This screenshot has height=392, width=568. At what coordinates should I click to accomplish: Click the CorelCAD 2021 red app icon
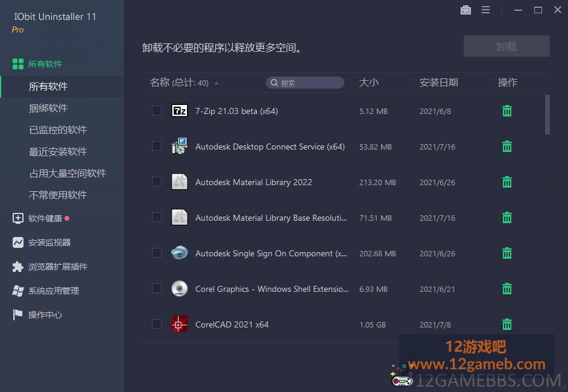(x=179, y=324)
